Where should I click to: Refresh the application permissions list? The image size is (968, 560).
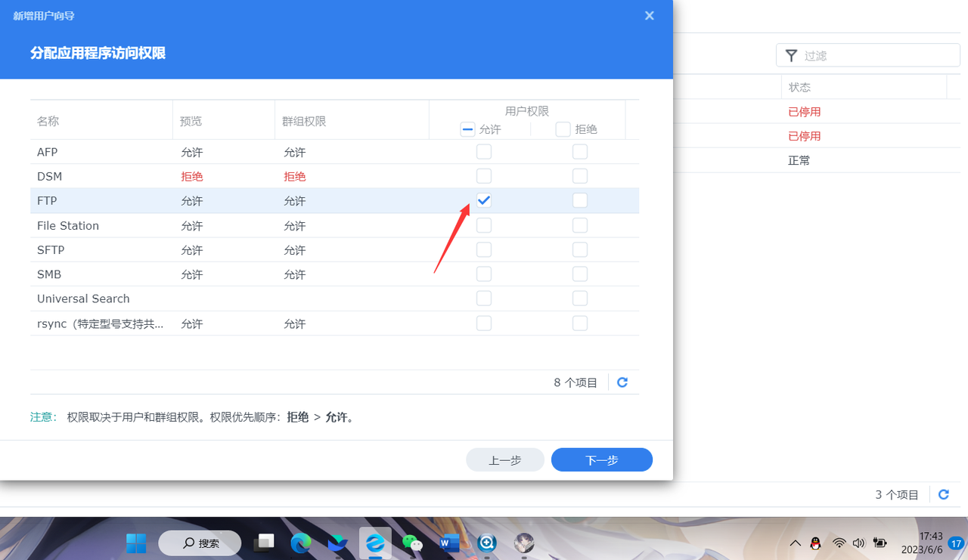click(622, 382)
